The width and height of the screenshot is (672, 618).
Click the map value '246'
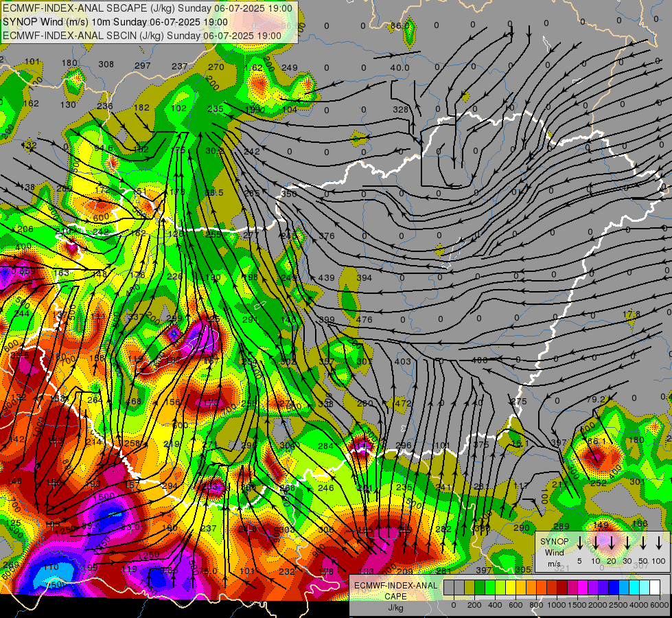326,488
